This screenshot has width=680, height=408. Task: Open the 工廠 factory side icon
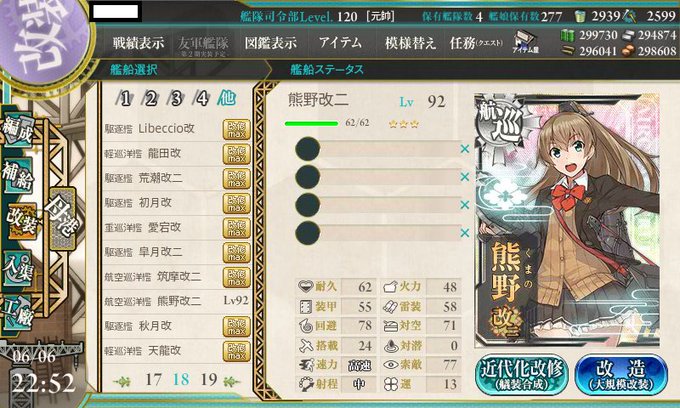(18, 313)
